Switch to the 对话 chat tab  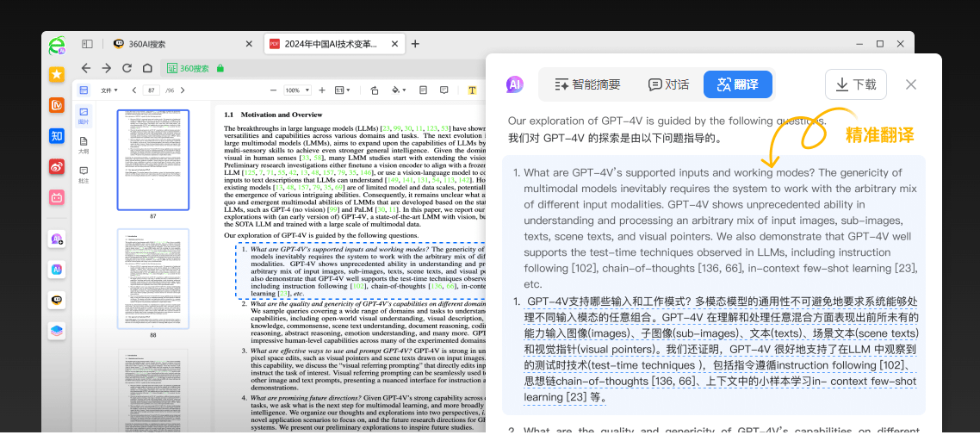coord(668,84)
